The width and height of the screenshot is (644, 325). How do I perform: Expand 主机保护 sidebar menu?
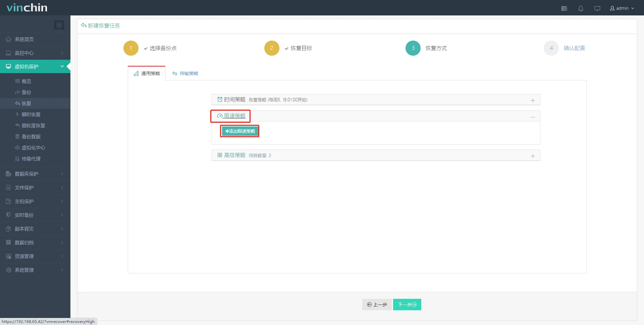35,201
